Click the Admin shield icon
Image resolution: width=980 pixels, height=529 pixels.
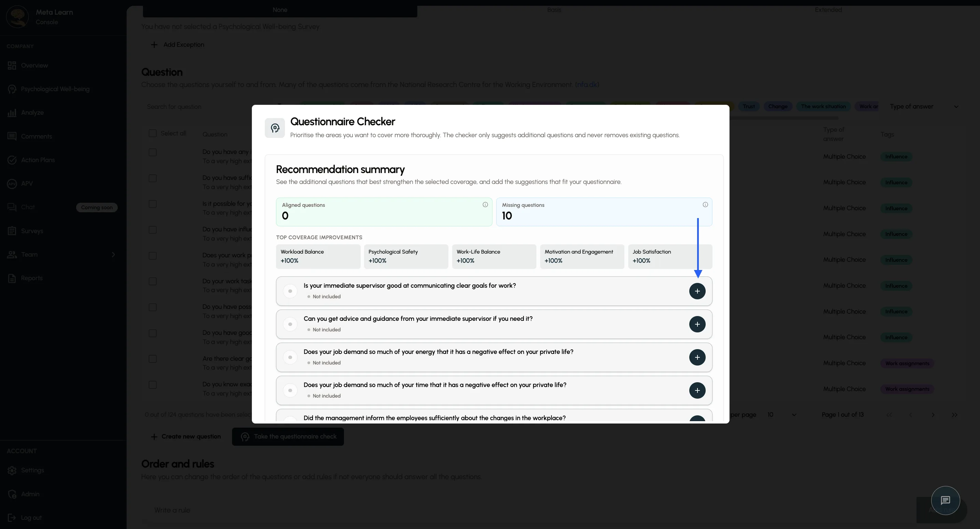point(12,494)
